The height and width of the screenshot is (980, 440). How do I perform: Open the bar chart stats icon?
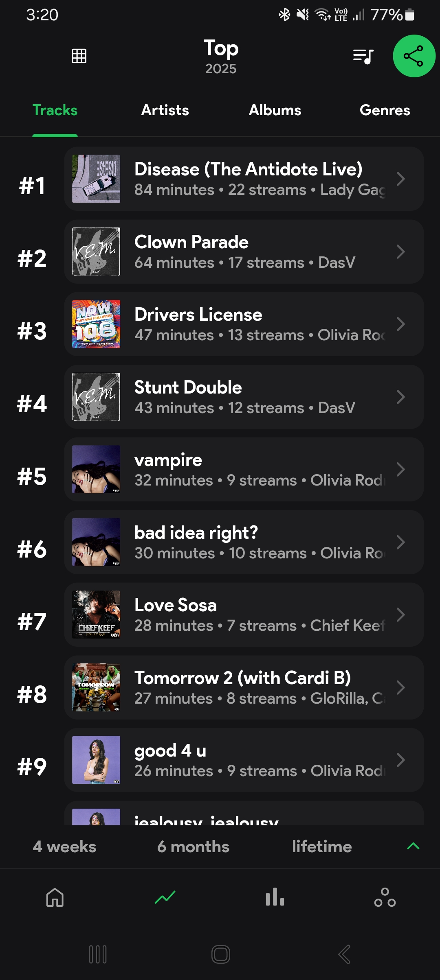pyautogui.click(x=275, y=897)
